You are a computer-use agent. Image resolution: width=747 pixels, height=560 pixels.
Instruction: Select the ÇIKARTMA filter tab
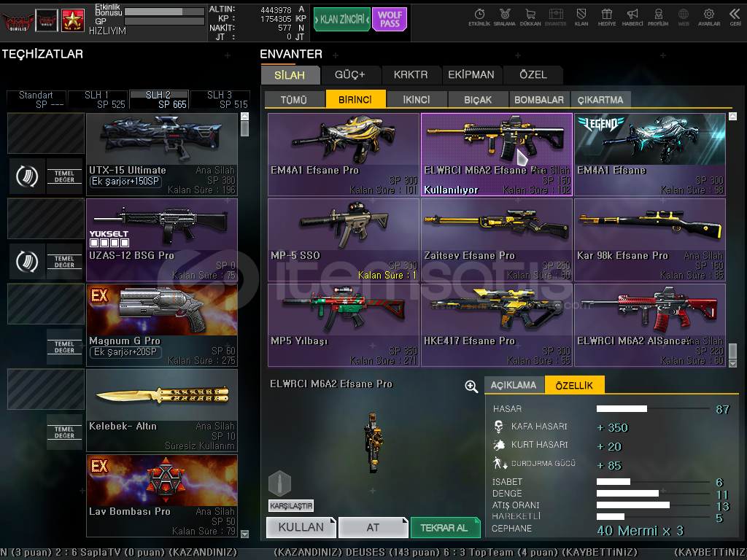tap(600, 99)
